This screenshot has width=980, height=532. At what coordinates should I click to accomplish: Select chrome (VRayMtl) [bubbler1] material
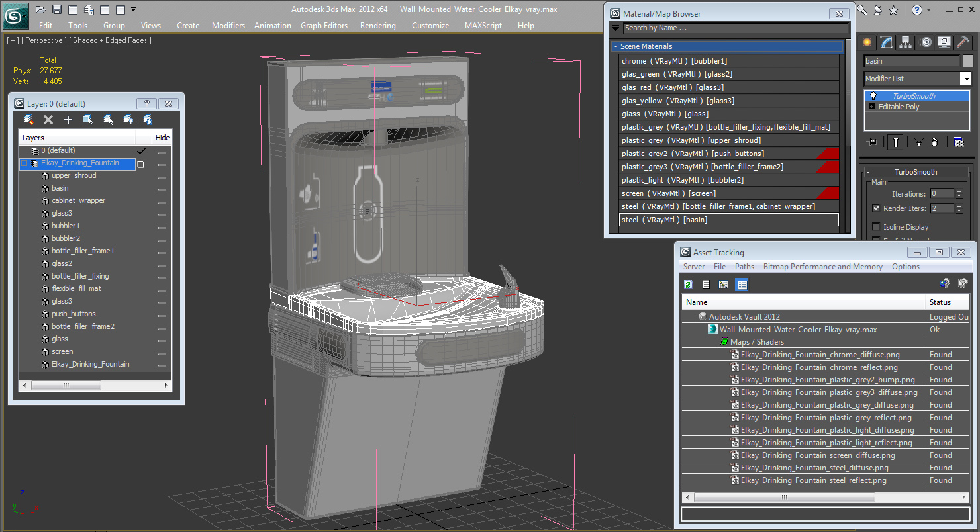[x=729, y=61]
